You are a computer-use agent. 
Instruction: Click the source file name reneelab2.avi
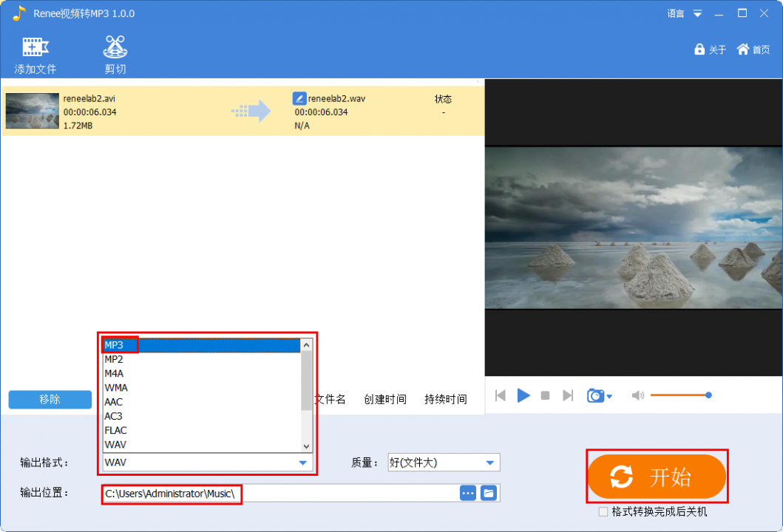(89, 99)
